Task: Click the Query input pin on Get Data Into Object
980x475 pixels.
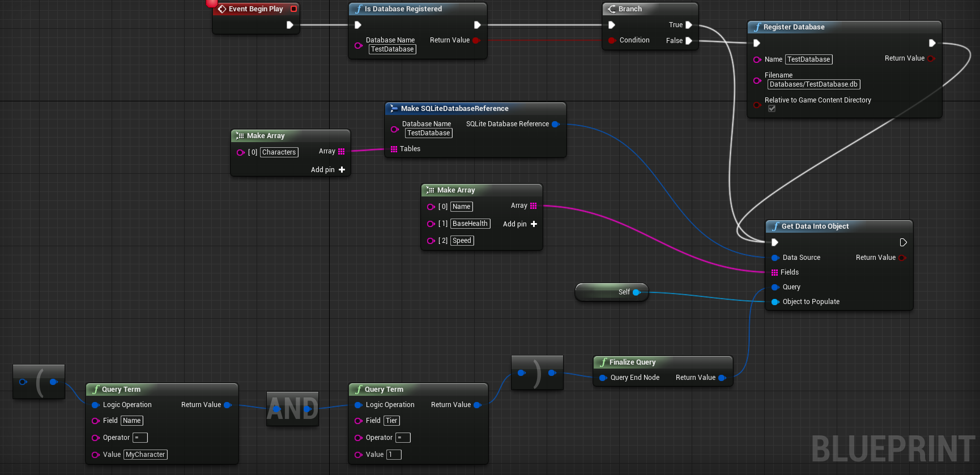Action: [776, 287]
